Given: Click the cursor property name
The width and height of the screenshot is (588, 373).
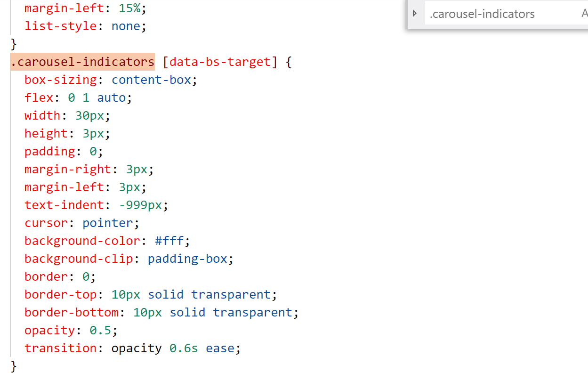Looking at the screenshot, I should click(x=46, y=223).
